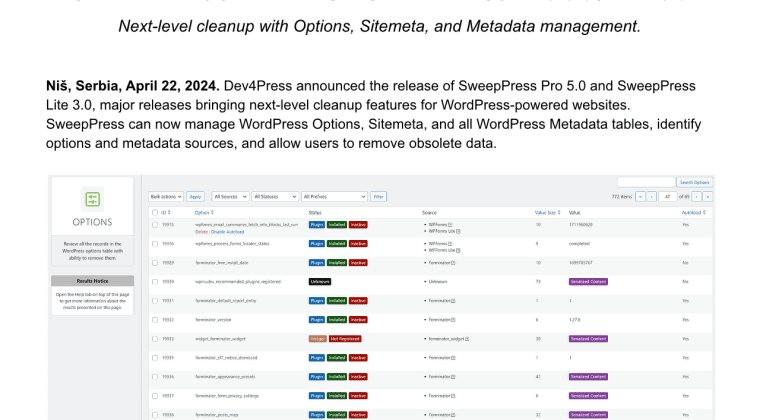Open the All Prefixes filter dropdown
The height and width of the screenshot is (420, 760).
point(334,197)
